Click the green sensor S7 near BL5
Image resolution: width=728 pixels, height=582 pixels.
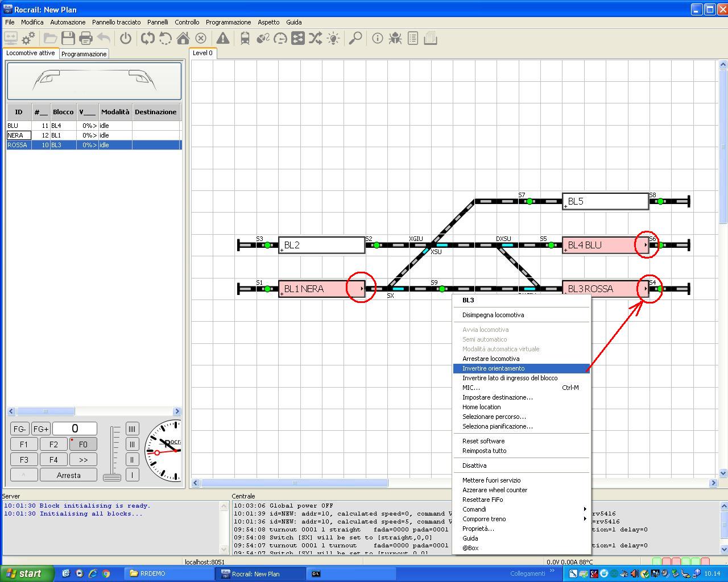pos(530,201)
